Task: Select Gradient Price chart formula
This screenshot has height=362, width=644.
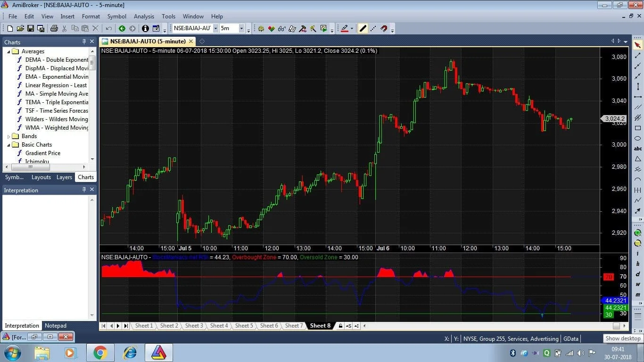Action: pos(43,153)
